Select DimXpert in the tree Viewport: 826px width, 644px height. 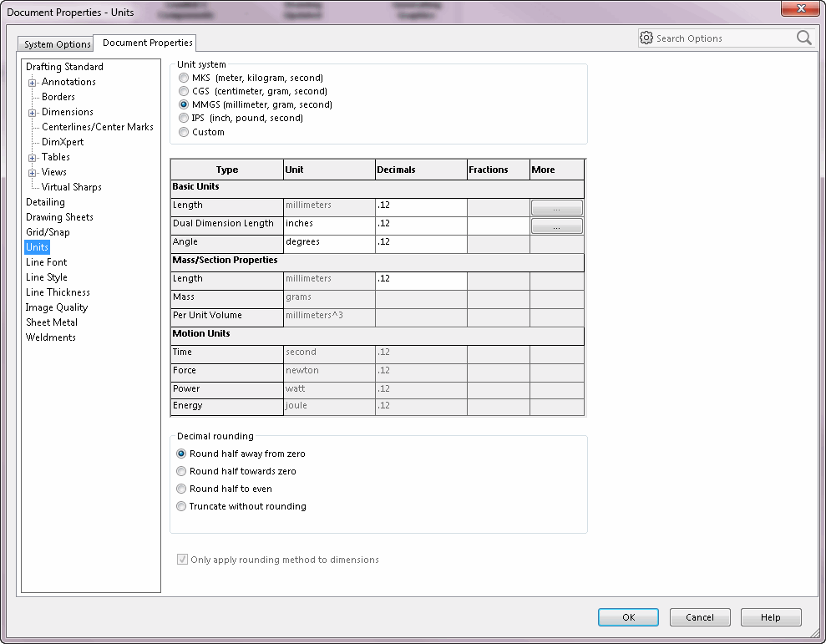coord(62,142)
